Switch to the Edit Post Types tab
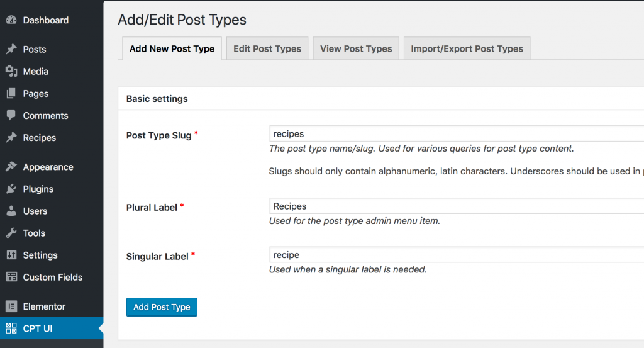 267,48
